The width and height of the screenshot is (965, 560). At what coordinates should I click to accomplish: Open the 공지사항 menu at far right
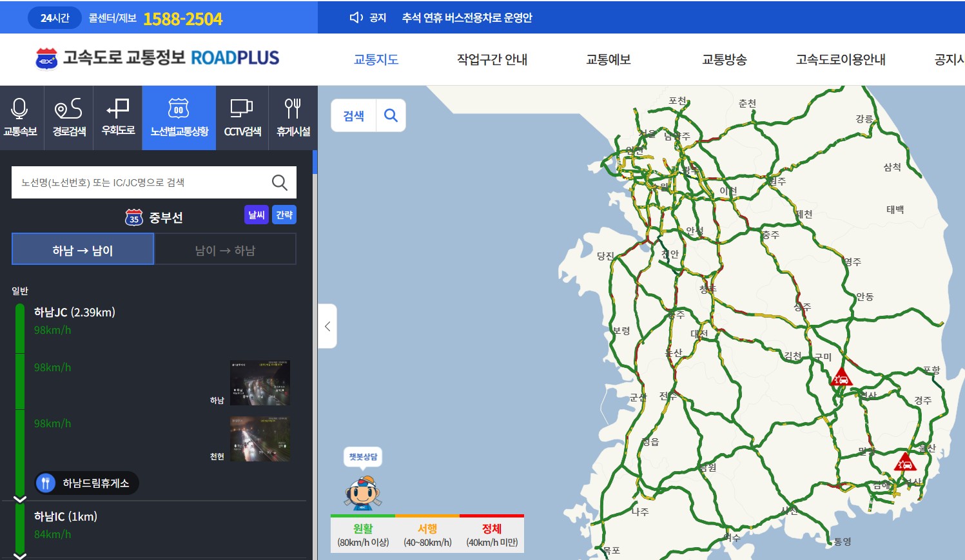pyautogui.click(x=950, y=59)
